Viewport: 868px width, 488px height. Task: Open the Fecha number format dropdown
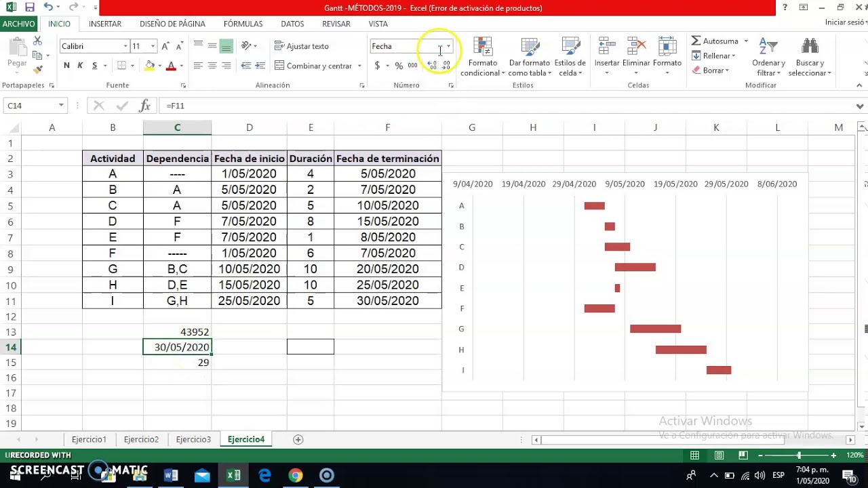448,46
